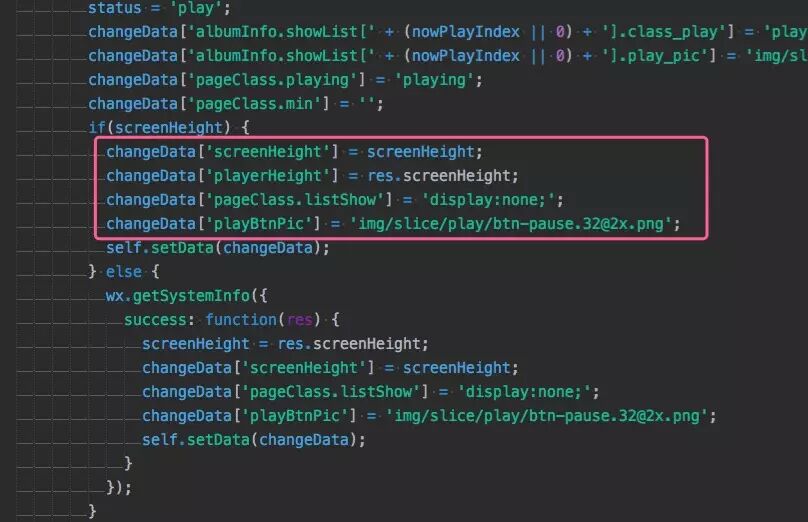Click the purple res parameter
Screen dimensions: 808x522
(x=300, y=320)
